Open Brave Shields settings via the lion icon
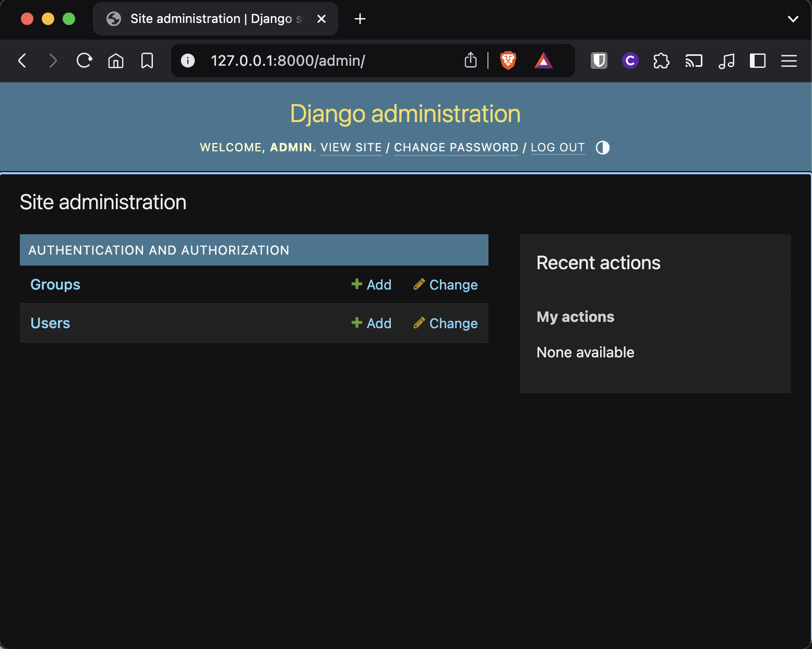This screenshot has width=812, height=649. [x=507, y=61]
